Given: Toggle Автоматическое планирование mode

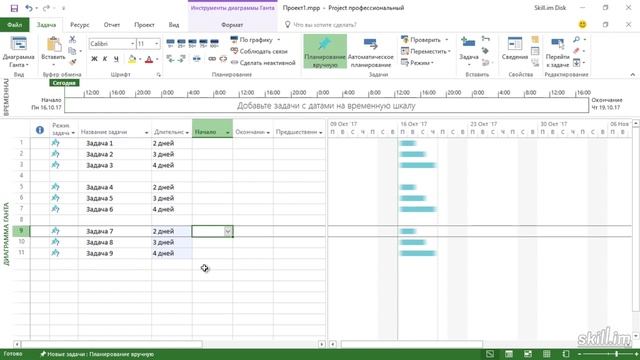Looking at the screenshot, I should point(371,51).
